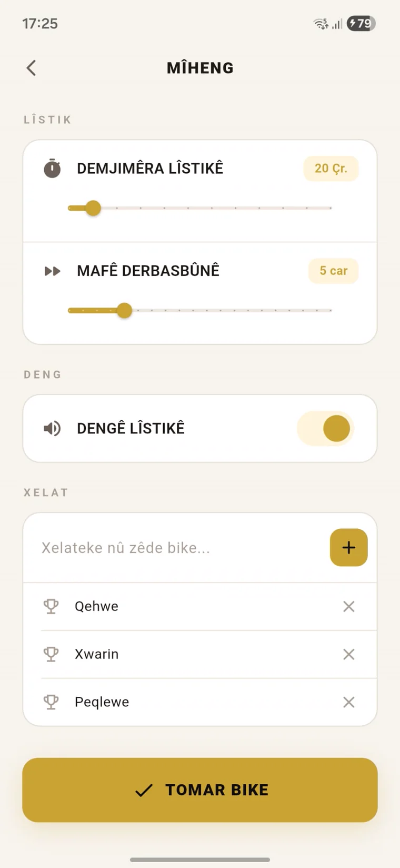
Task: Toggle the Dengê Lîstikê sound switch
Action: [x=326, y=428]
